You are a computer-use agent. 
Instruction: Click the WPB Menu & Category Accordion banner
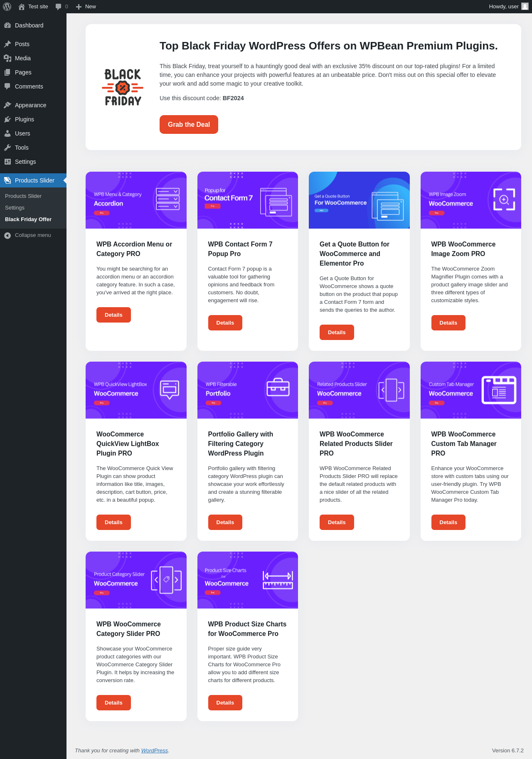[136, 200]
